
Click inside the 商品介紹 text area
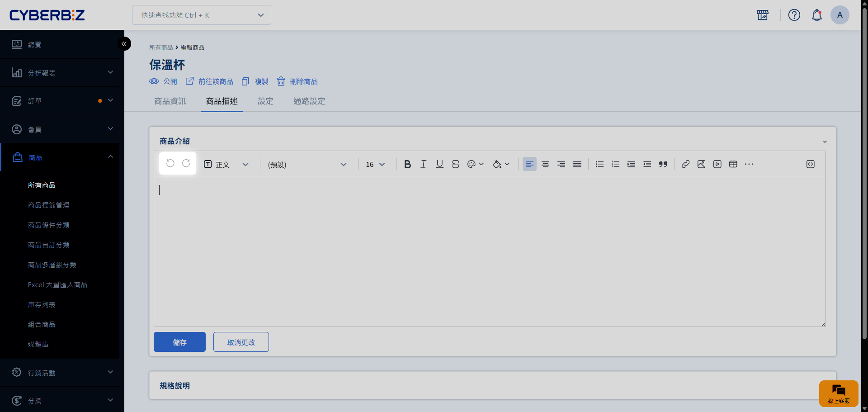(x=489, y=251)
